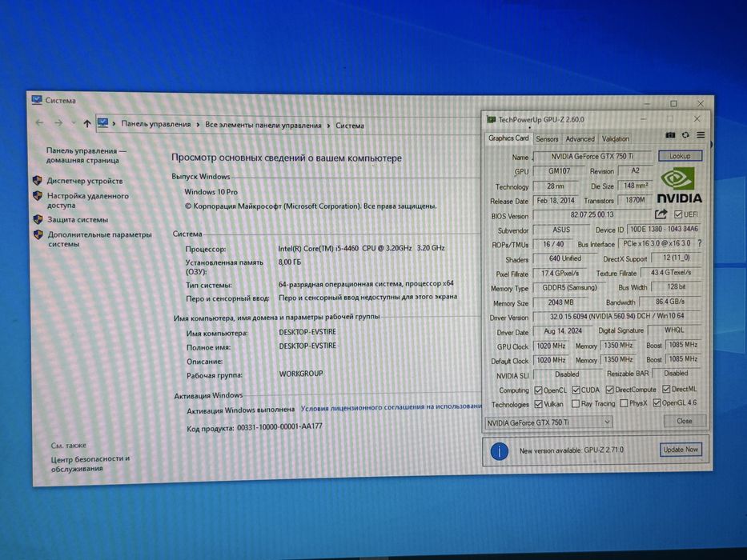Click the Все элементы панели управления breadcrumb
747x560 pixels.
click(x=263, y=126)
